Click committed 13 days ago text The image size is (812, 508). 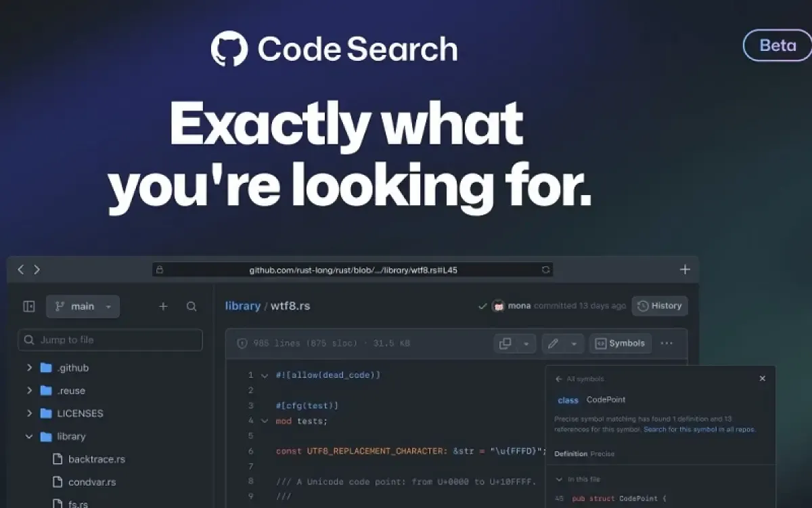580,306
